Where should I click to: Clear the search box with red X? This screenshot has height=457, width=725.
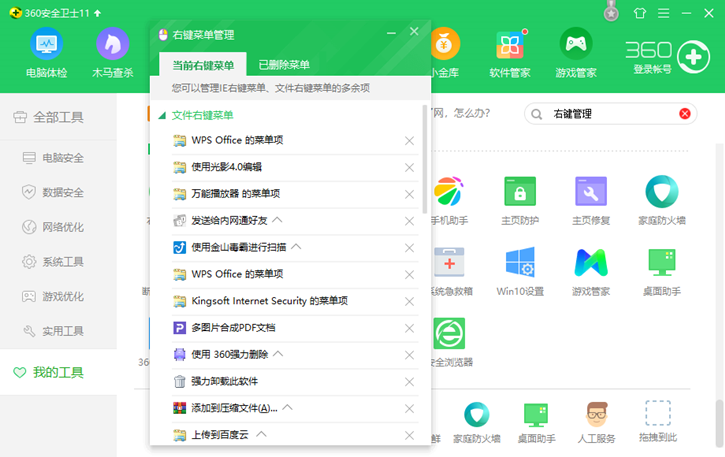pos(685,114)
